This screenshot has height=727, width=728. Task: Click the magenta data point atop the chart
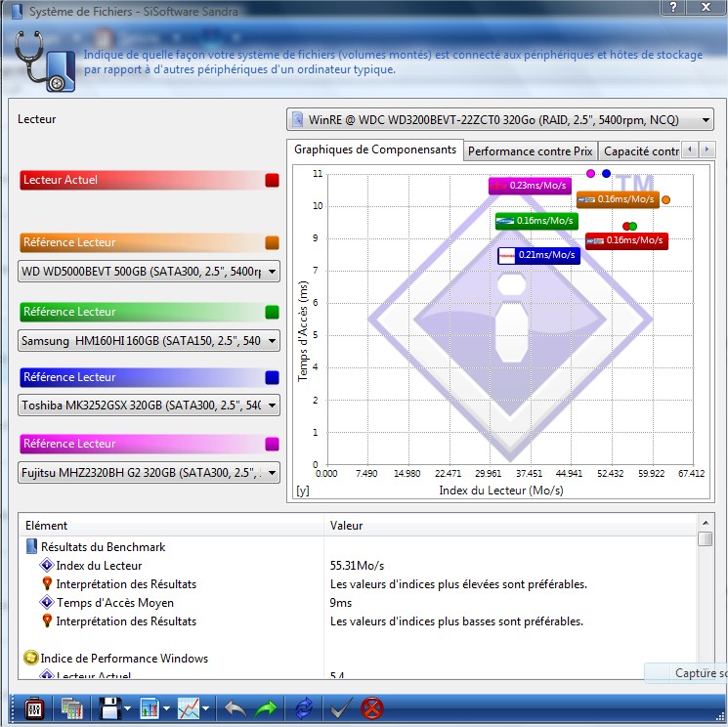coord(590,173)
